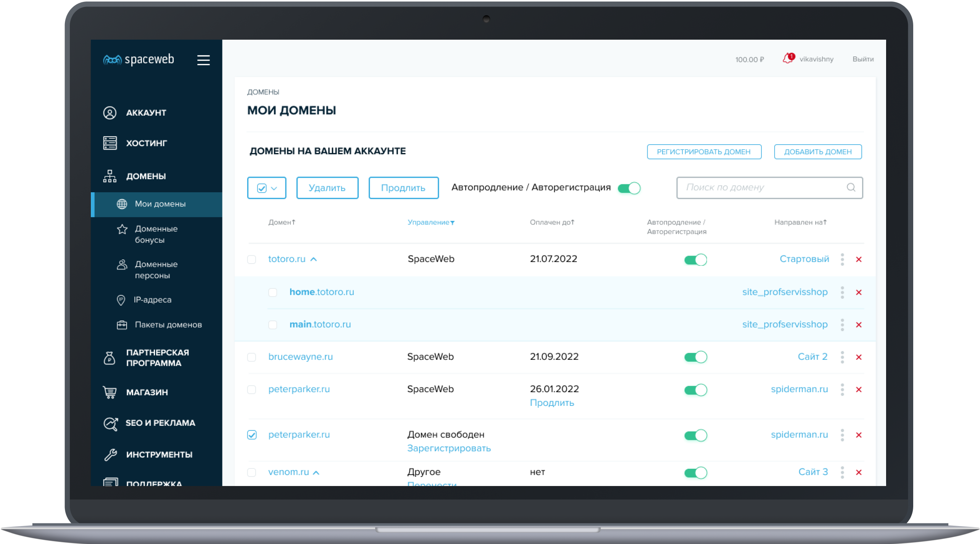Click the search magnifier icon
980x544 pixels.
[x=851, y=187]
